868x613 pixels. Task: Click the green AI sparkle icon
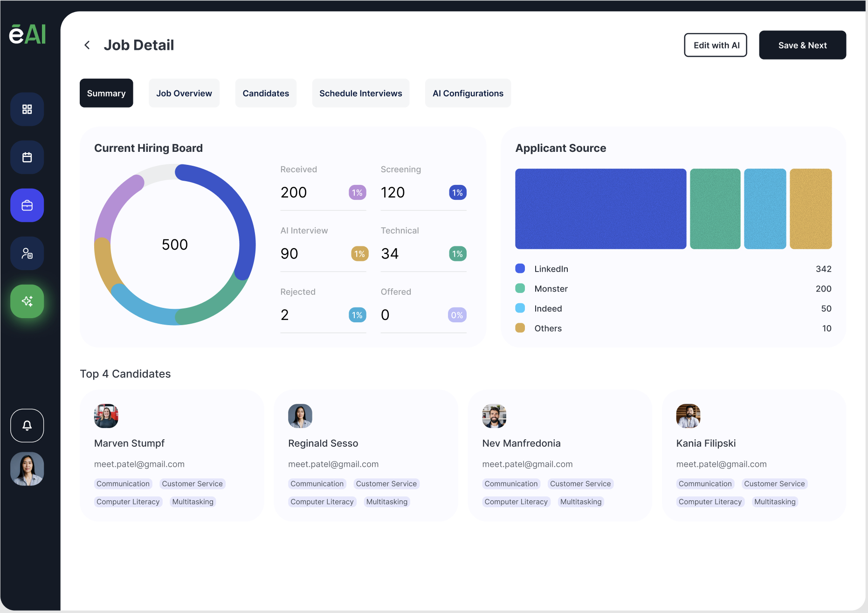coord(27,301)
